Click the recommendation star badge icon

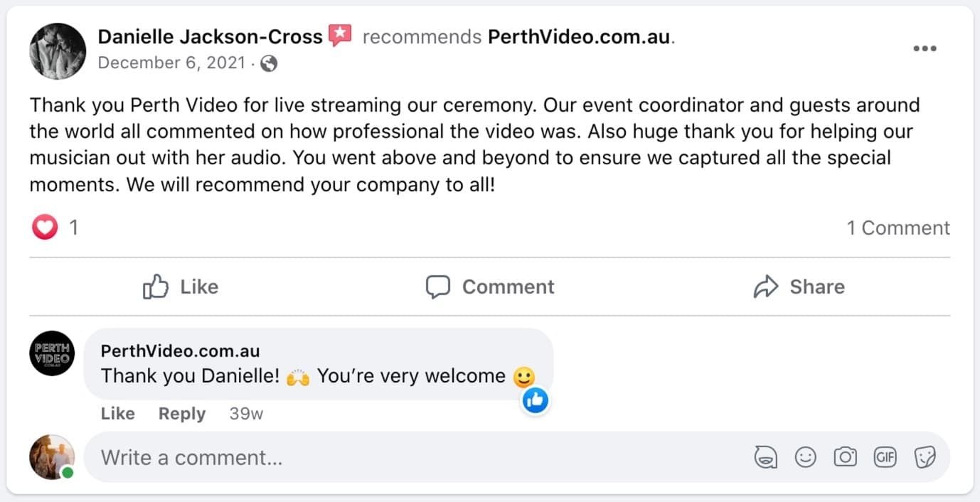(x=340, y=36)
